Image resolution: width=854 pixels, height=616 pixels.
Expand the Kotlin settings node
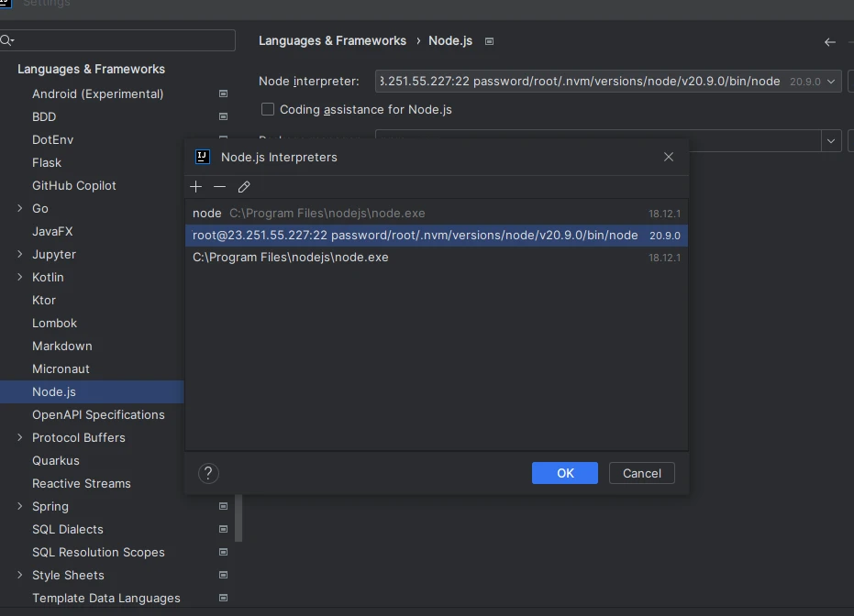click(20, 277)
